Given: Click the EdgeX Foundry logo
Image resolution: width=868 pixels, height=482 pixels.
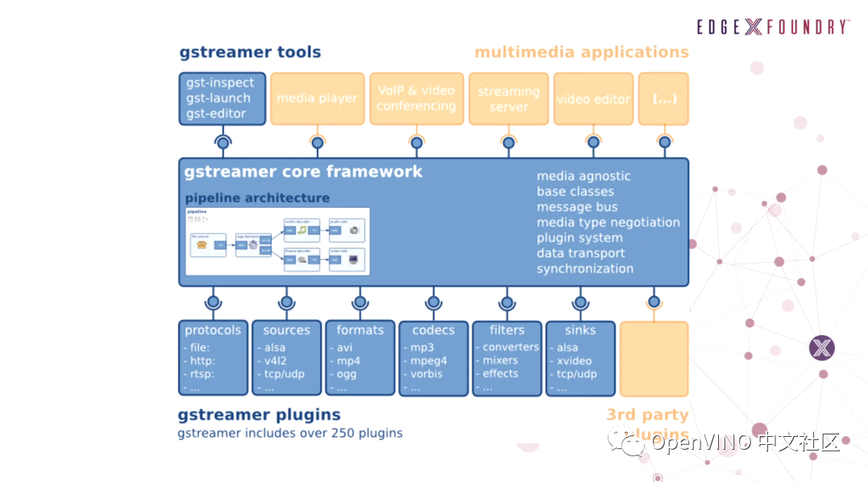Looking at the screenshot, I should 772,27.
